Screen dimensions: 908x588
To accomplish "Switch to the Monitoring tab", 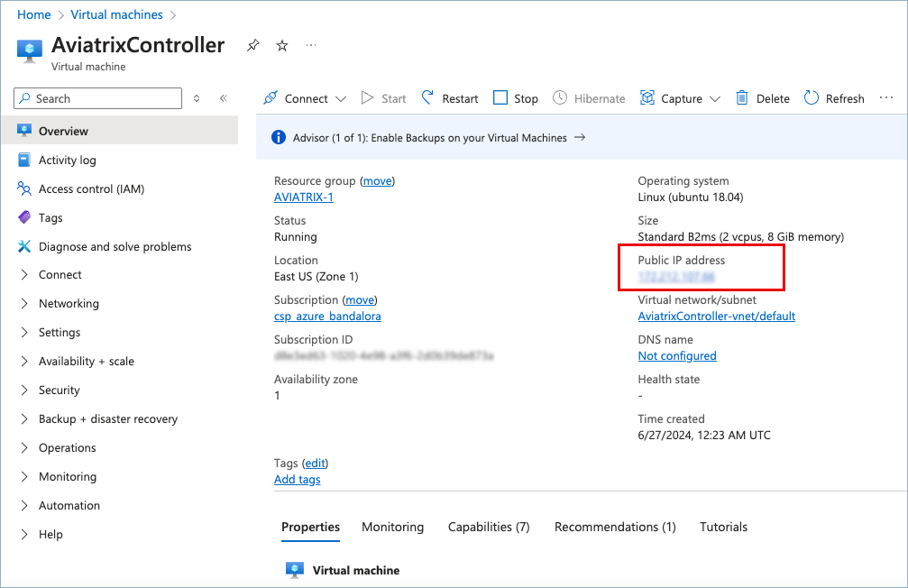I will [x=392, y=527].
